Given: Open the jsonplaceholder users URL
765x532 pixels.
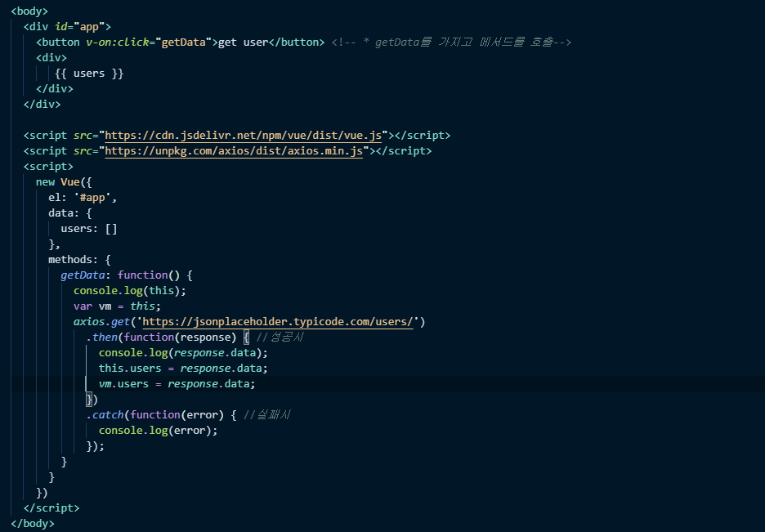Looking at the screenshot, I should (x=278, y=322).
